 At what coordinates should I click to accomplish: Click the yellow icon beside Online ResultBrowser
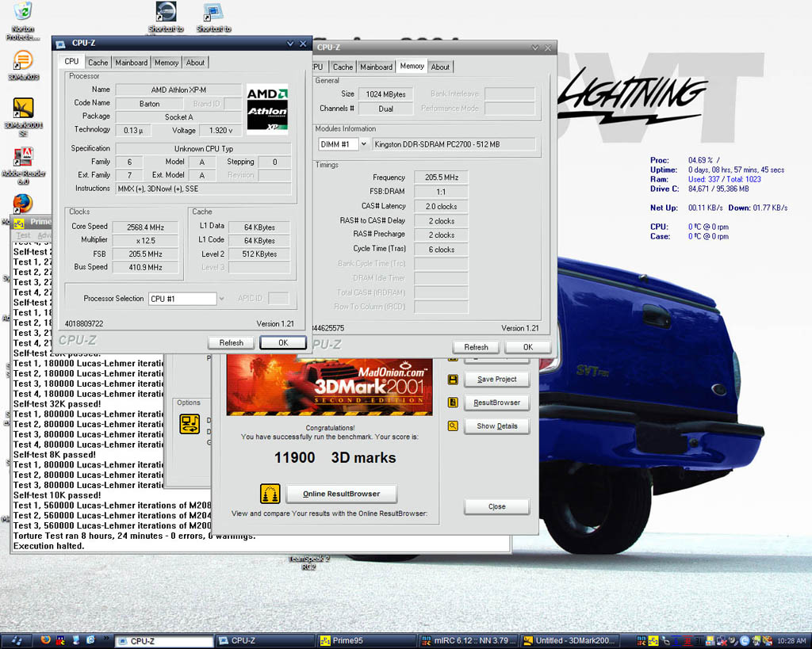click(270, 494)
